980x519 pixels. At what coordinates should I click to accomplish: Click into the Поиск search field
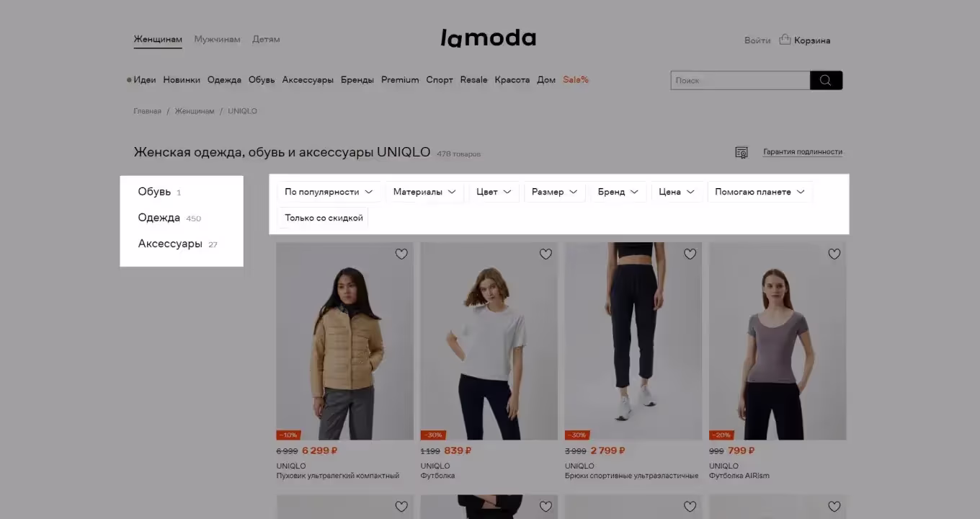pos(740,80)
